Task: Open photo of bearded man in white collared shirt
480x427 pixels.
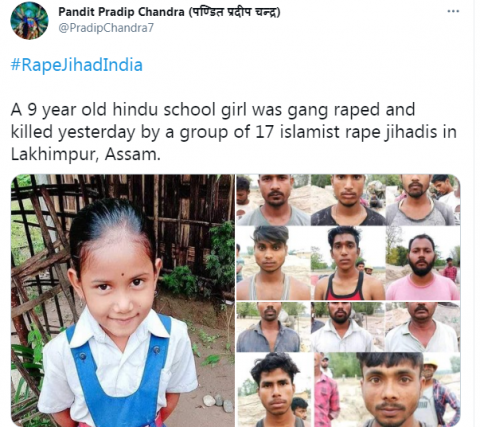Action: point(348,327)
